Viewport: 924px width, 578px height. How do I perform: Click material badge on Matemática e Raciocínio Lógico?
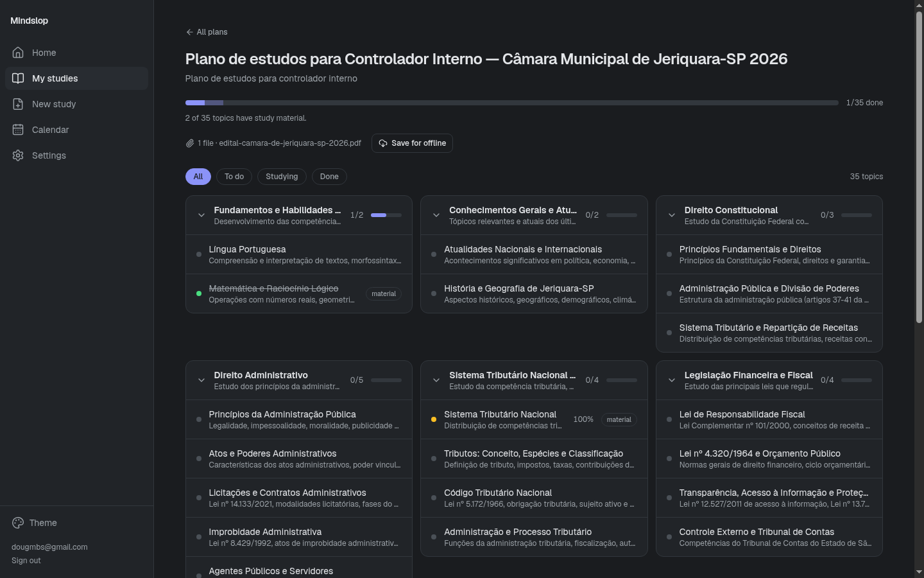pyautogui.click(x=384, y=293)
